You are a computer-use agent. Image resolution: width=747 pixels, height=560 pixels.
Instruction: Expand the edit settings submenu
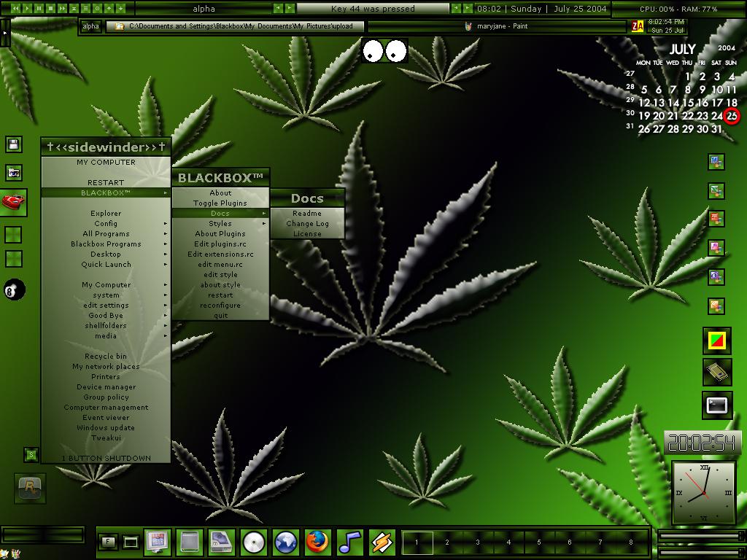106,306
